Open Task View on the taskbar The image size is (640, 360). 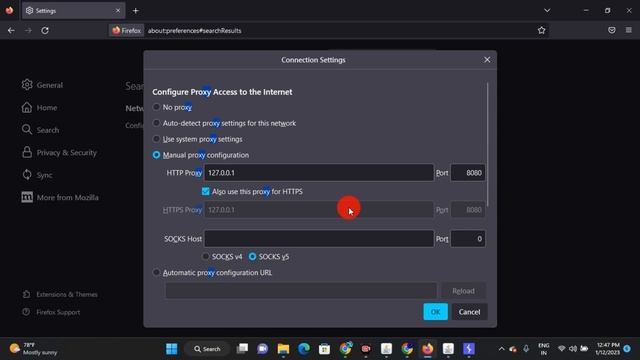242,349
